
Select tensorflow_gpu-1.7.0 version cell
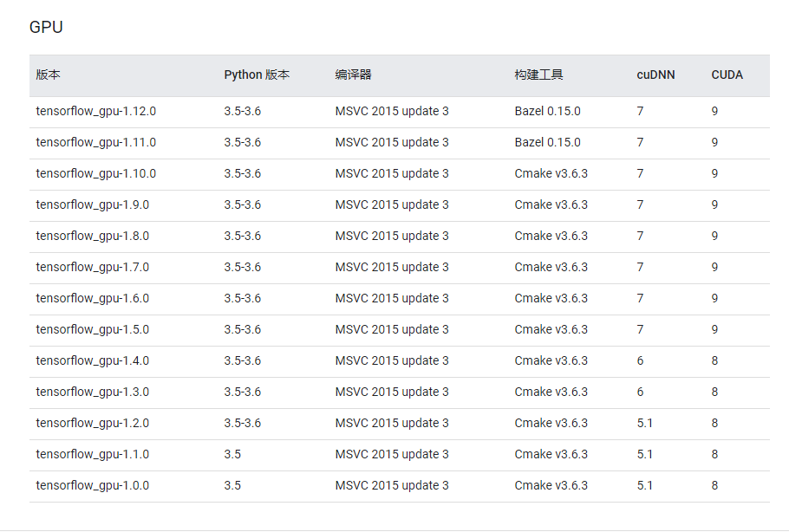(93, 267)
